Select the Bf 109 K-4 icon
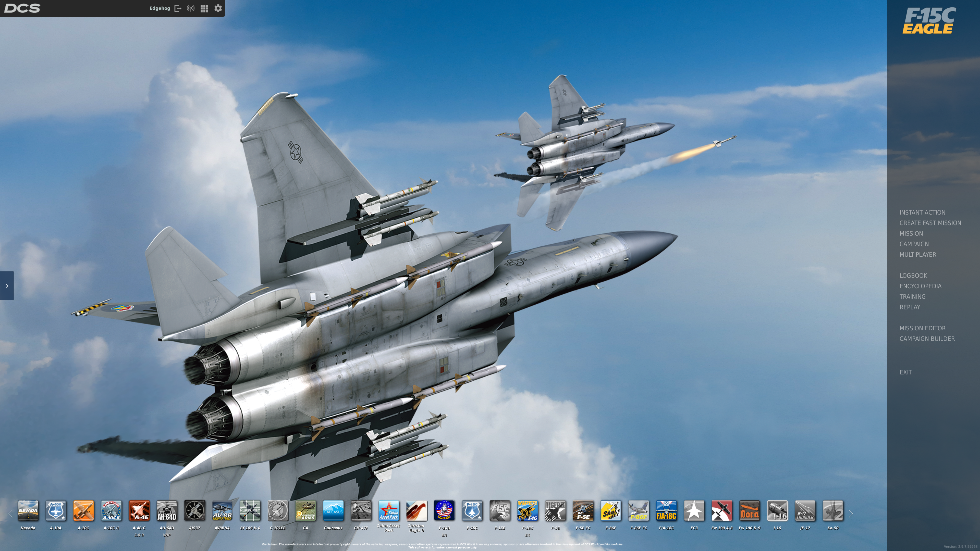The image size is (980, 551). point(250,510)
